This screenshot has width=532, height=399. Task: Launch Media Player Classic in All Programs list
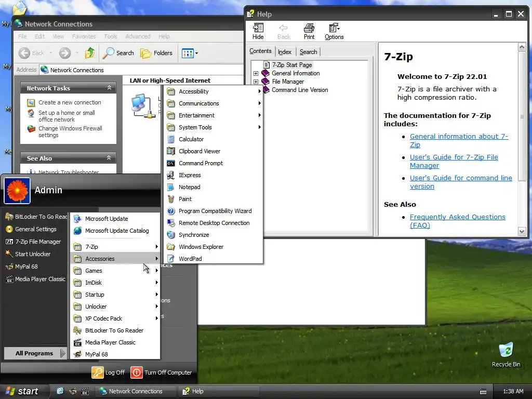click(115, 342)
